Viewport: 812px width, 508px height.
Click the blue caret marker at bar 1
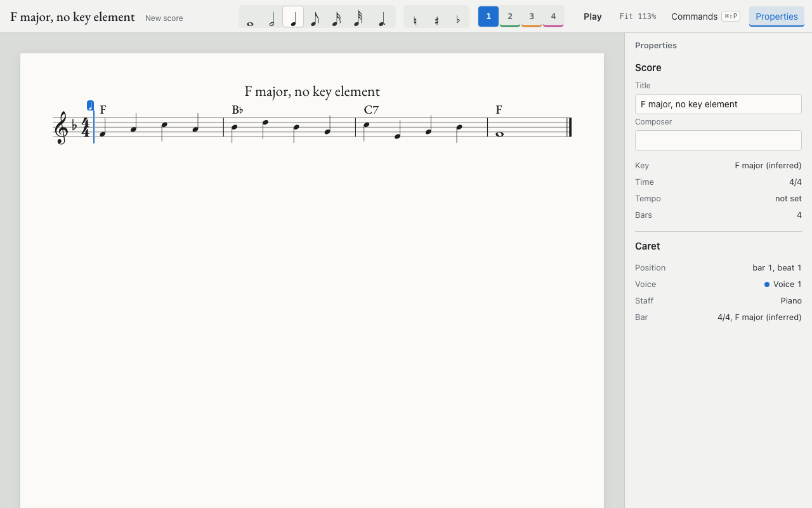(x=91, y=105)
